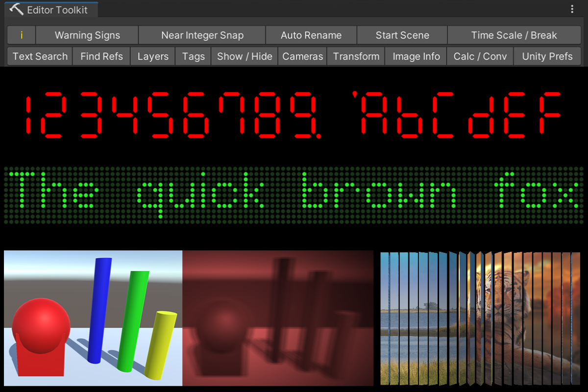Select the Find Refs button

coord(101,56)
